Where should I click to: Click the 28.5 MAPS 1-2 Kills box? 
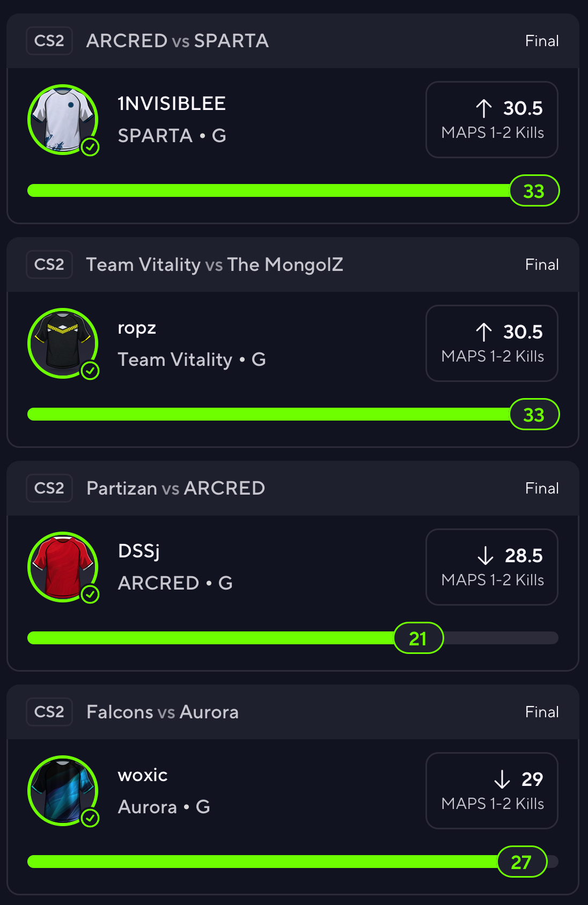tap(491, 567)
